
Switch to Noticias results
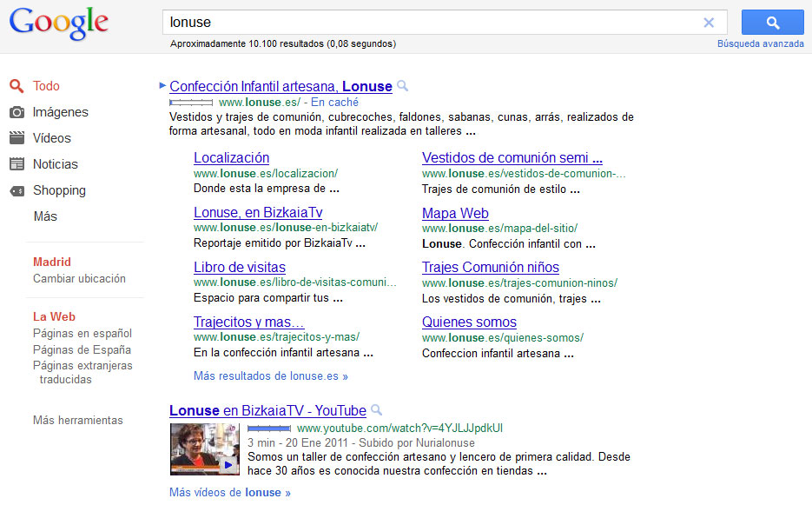pos(56,164)
